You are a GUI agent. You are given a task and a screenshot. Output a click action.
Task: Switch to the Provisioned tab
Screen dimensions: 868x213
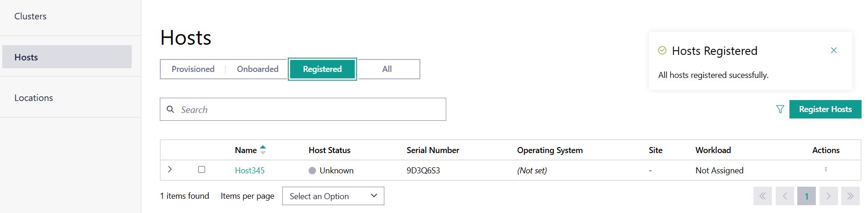(x=193, y=69)
